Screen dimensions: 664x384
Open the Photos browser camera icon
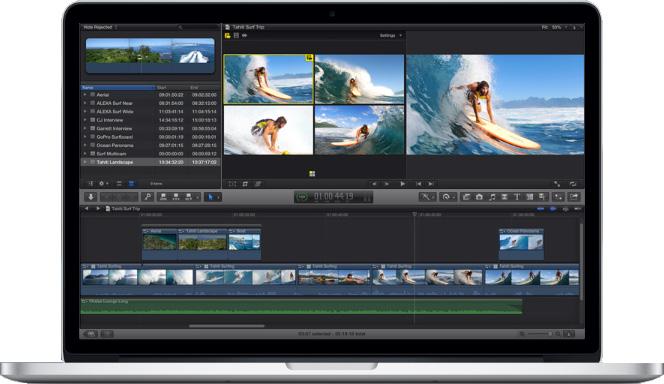479,197
